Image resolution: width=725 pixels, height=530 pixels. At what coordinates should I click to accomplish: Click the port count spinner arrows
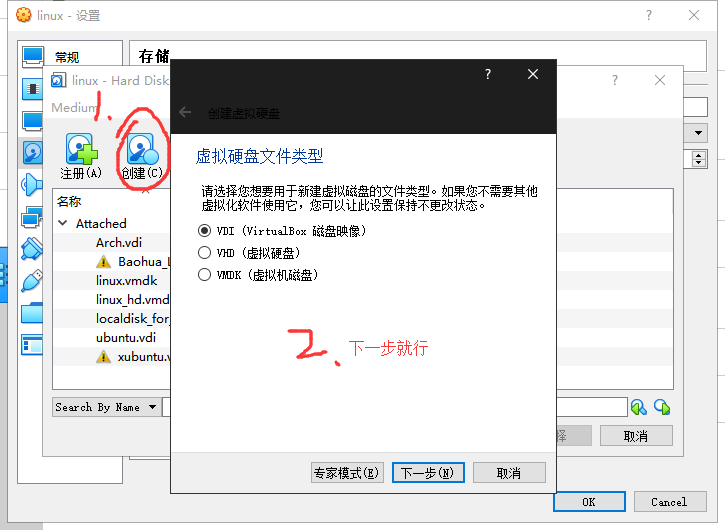[x=698, y=158]
